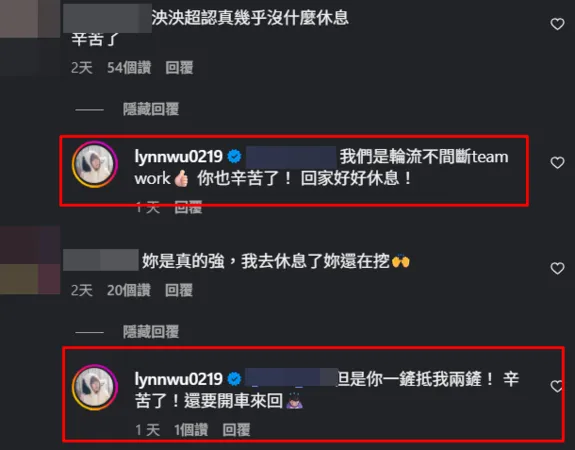This screenshot has height=450, width=575.
Task: View the 54個讚 likes list
Action: coord(129,68)
